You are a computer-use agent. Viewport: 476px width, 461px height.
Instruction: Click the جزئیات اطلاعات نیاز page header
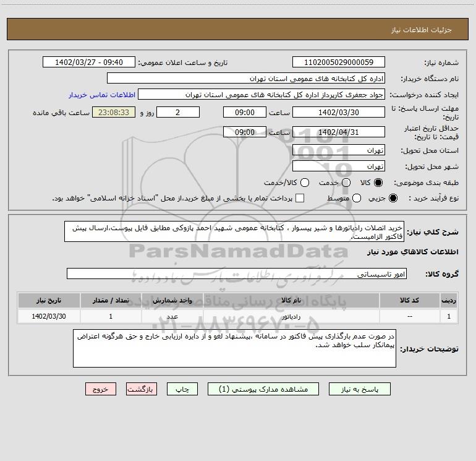[422, 30]
